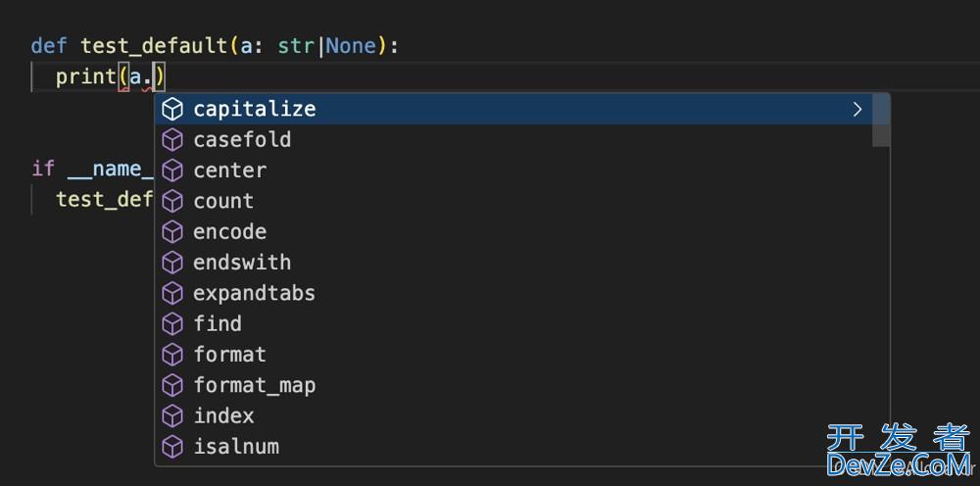Click the method icon next to isalnum
This screenshot has width=980, height=486.
coord(172,447)
